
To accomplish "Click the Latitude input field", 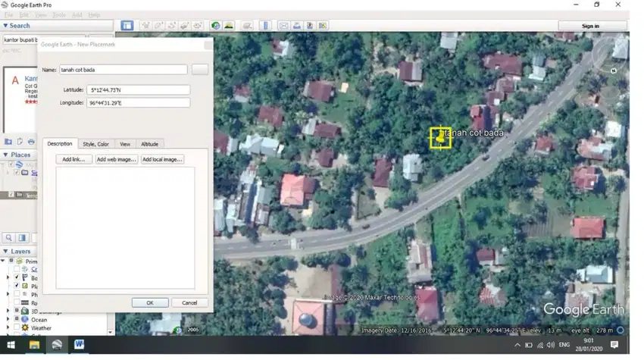I will pos(139,89).
